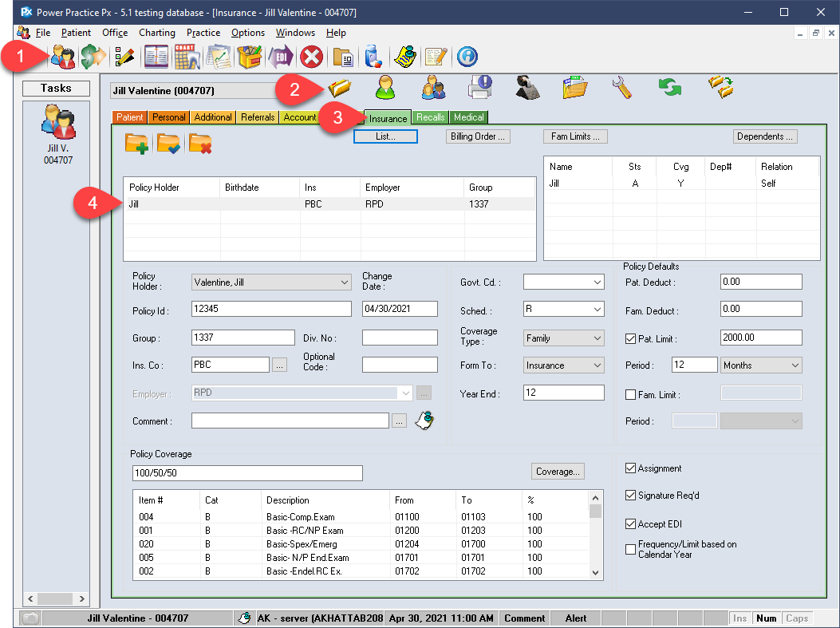Toggle the Accept EDI checkbox
The height and width of the screenshot is (628, 840).
[630, 524]
